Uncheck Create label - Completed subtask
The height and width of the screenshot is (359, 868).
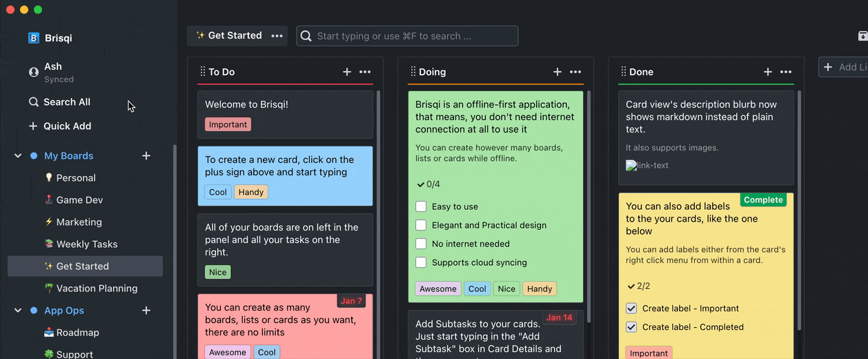coord(631,327)
